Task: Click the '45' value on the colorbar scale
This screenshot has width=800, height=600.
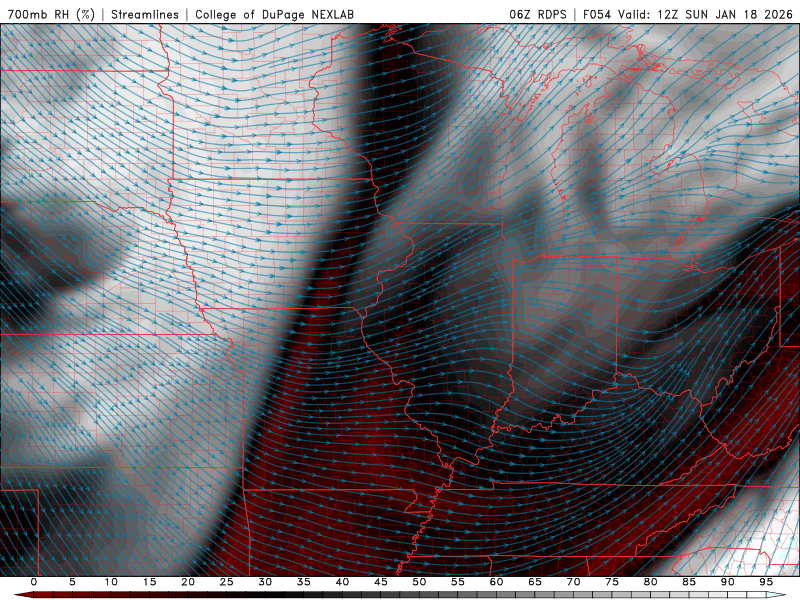Action: click(x=381, y=582)
